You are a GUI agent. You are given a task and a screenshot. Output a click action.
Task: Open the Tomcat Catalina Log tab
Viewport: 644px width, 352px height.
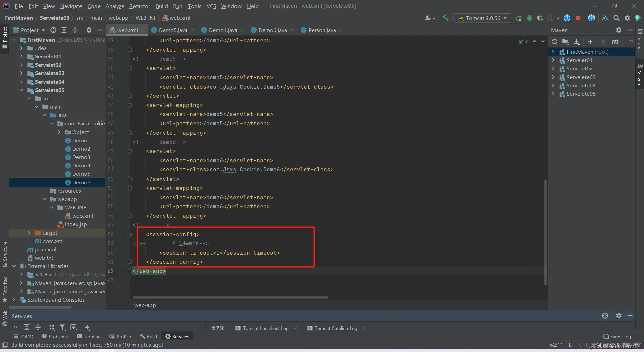[x=336, y=328]
